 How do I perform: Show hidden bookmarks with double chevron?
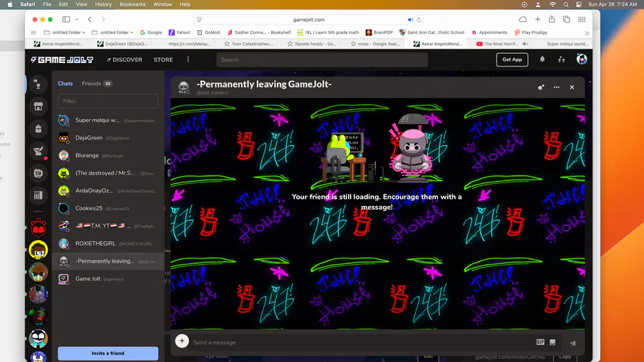(587, 33)
